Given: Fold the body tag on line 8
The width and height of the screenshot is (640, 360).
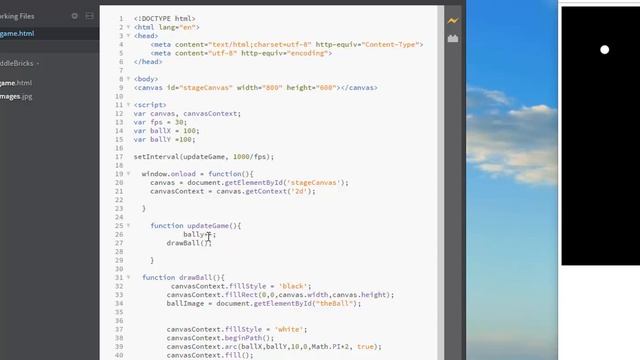Looking at the screenshot, I should [x=128, y=79].
